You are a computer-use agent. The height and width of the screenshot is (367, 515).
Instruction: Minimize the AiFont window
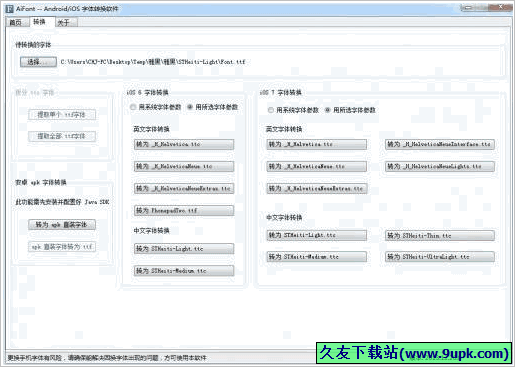(468, 7)
